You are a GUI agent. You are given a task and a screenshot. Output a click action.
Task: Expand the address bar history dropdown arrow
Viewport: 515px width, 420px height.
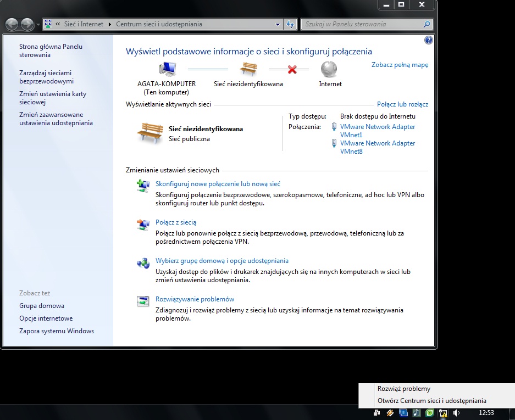tap(278, 25)
